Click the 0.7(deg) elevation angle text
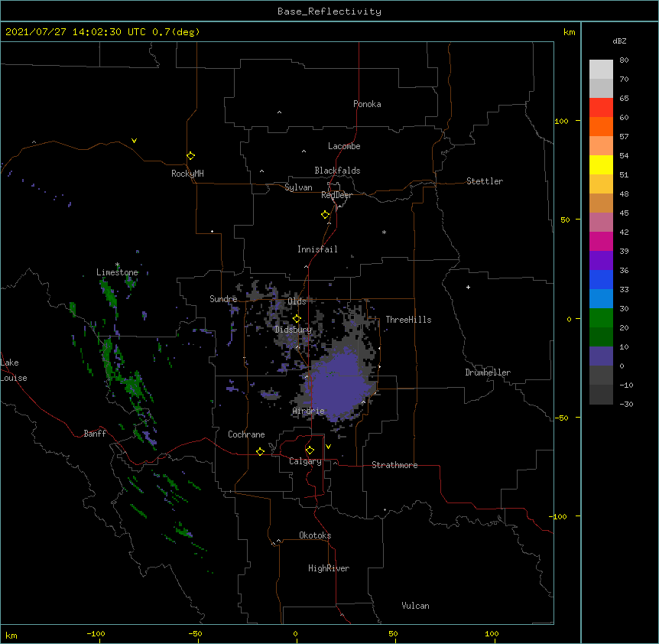The image size is (659, 644). pos(176,32)
